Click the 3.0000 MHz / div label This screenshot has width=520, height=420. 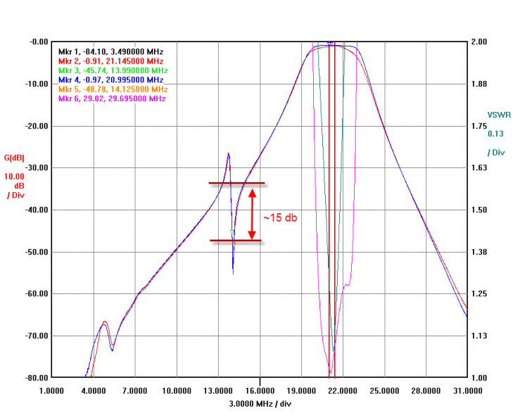(260, 403)
